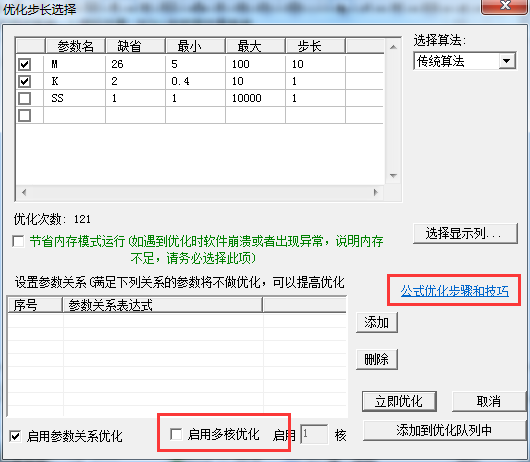This screenshot has height=462, width=530.
Task: Click the 取消 button
Action: [489, 401]
